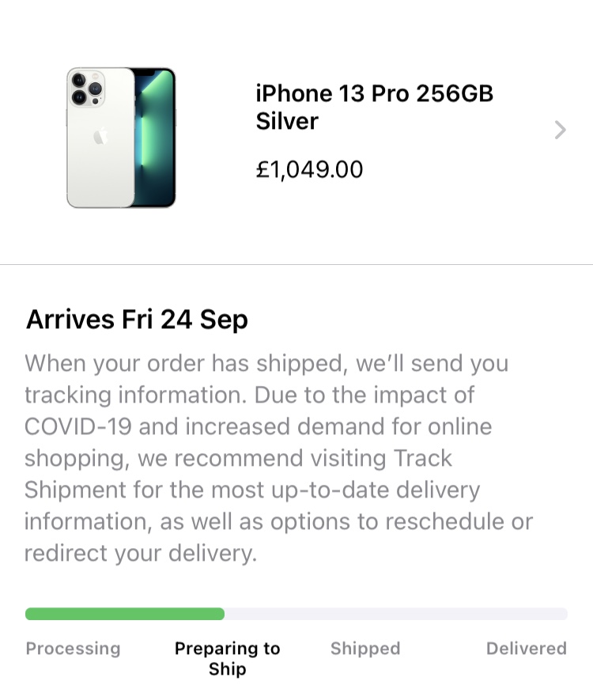Tap the Arrives Fri 24 Sep heading

137,320
